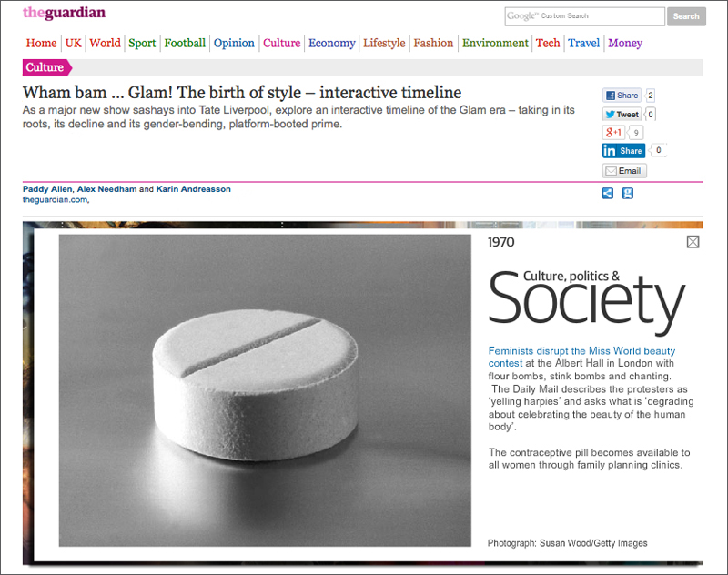
Task: Click the Google +1 button
Action: pyautogui.click(x=613, y=132)
